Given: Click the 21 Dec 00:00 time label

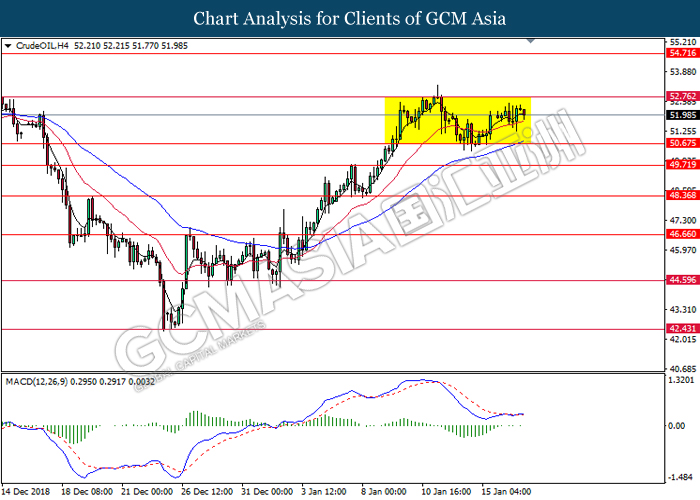Looking at the screenshot, I should pos(147,492).
